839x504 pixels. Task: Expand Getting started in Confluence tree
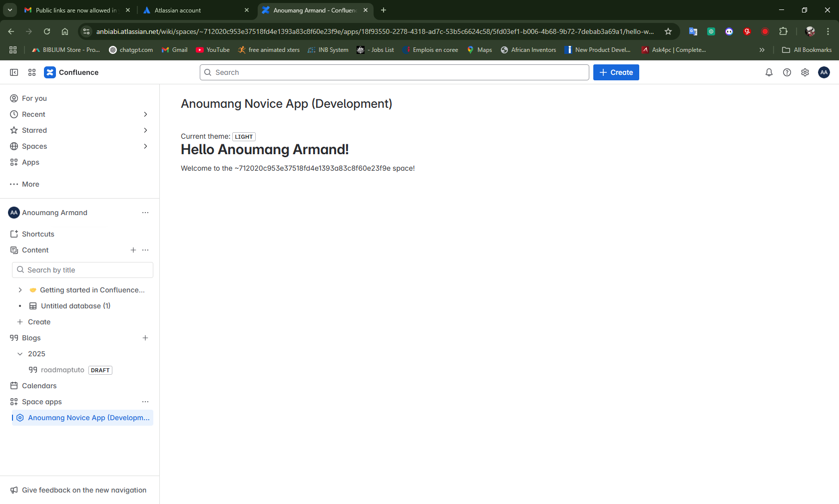[20, 290]
